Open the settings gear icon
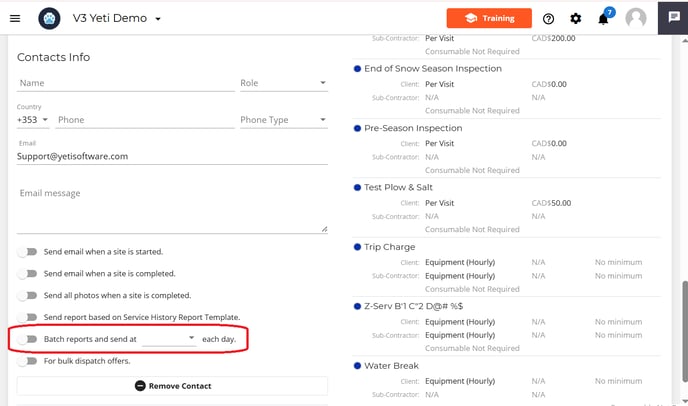The width and height of the screenshot is (688, 406). pyautogui.click(x=576, y=18)
